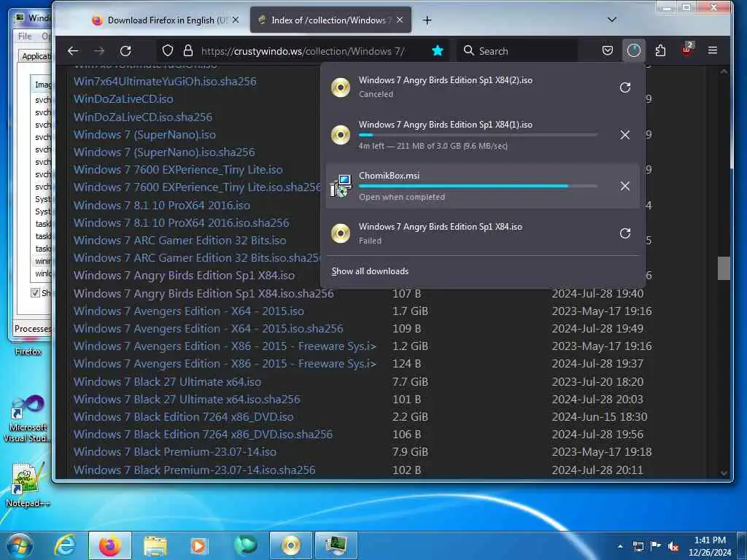Download Windows 7 8.1 10 ProX64 2016.iso
The height and width of the screenshot is (560, 747).
pyautogui.click(x=161, y=205)
